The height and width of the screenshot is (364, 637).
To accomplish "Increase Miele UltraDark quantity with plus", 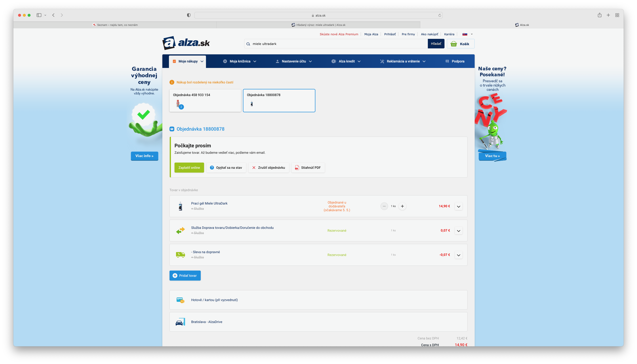I will coord(402,206).
